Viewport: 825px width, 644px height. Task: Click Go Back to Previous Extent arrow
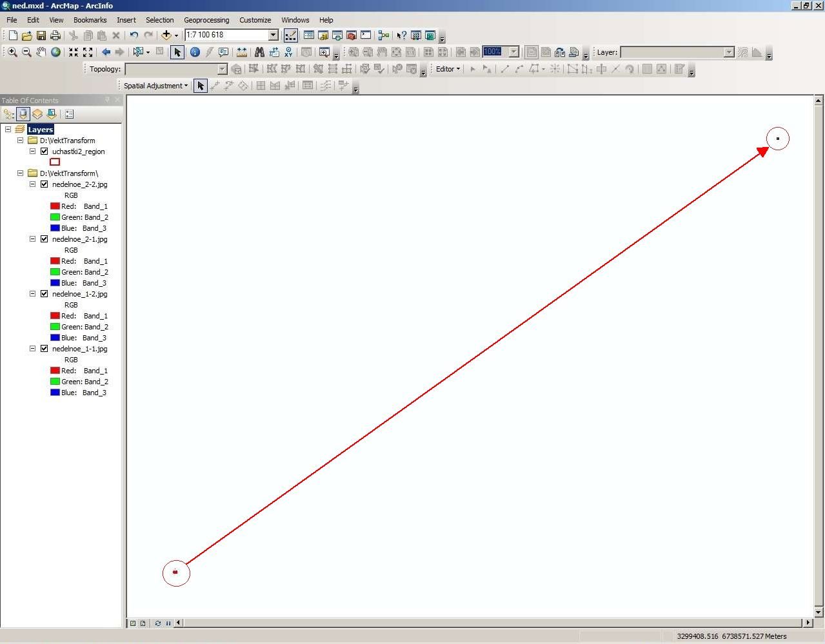tap(106, 52)
